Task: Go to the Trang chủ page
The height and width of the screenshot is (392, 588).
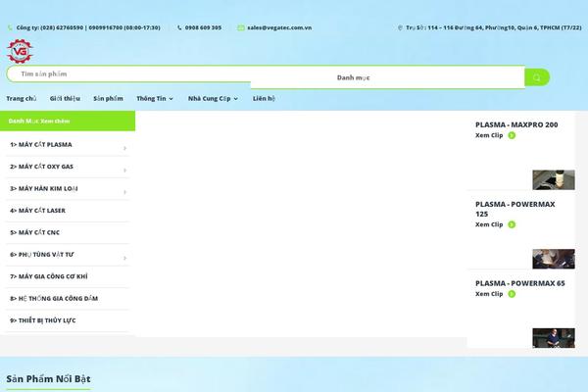Action: 22,99
